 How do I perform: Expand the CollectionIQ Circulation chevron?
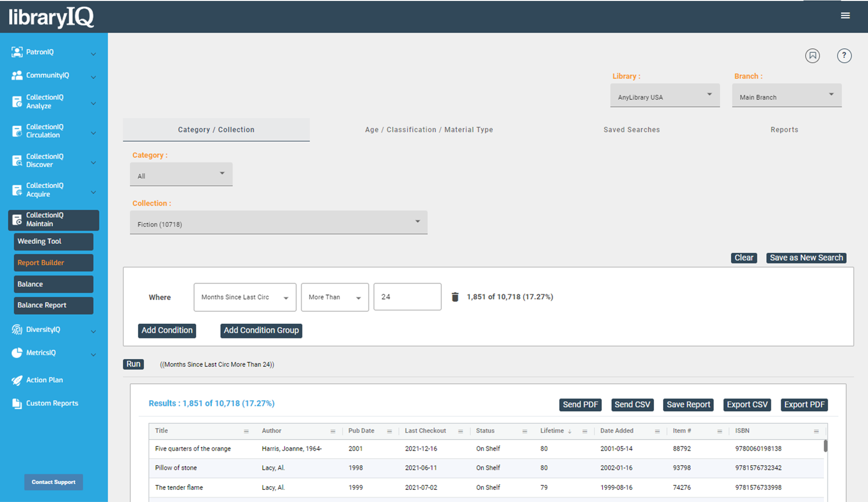(x=93, y=133)
